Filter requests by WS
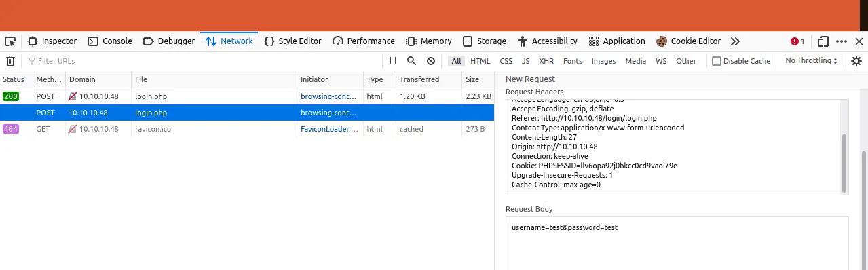The height and width of the screenshot is (270, 868). [661, 61]
